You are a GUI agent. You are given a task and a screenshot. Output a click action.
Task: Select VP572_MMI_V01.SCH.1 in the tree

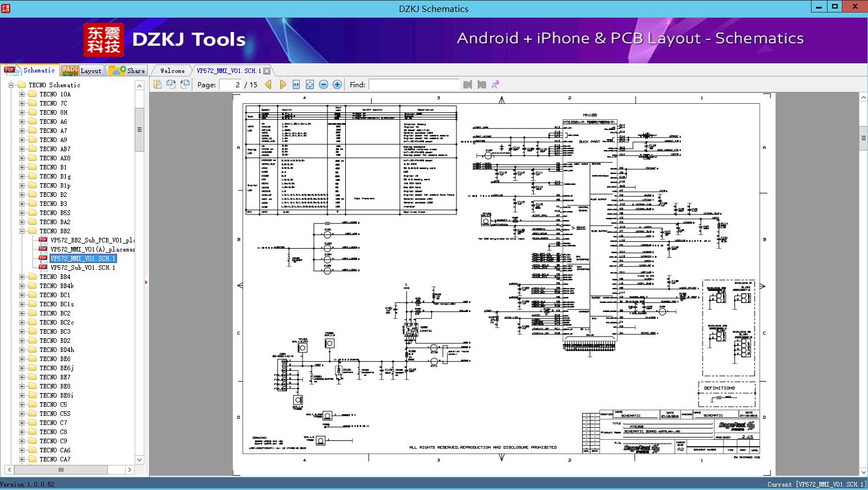(83, 258)
